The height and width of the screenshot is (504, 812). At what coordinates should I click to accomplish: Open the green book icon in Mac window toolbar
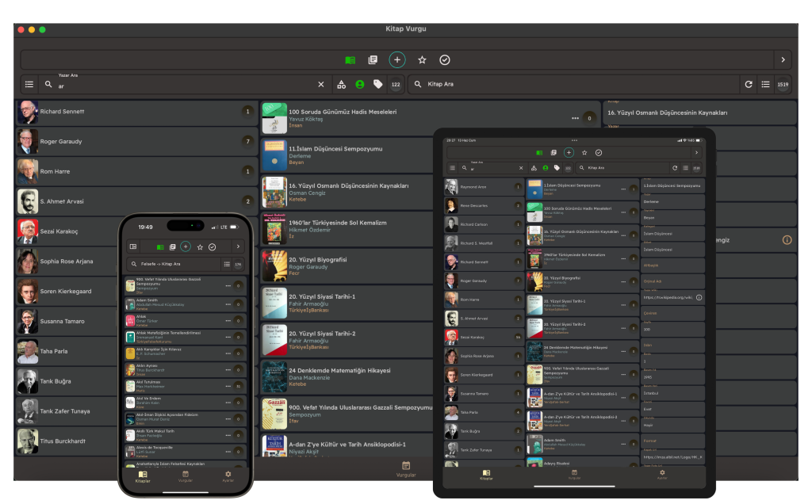point(350,60)
